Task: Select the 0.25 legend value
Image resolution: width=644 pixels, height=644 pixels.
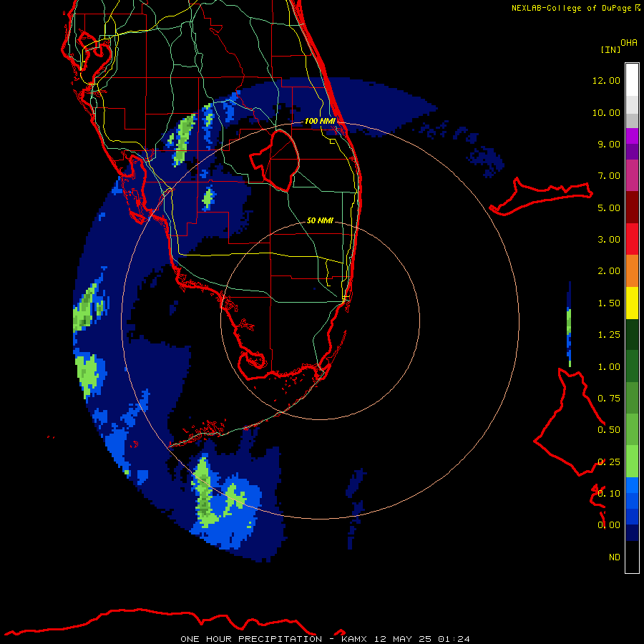Action: (x=609, y=462)
